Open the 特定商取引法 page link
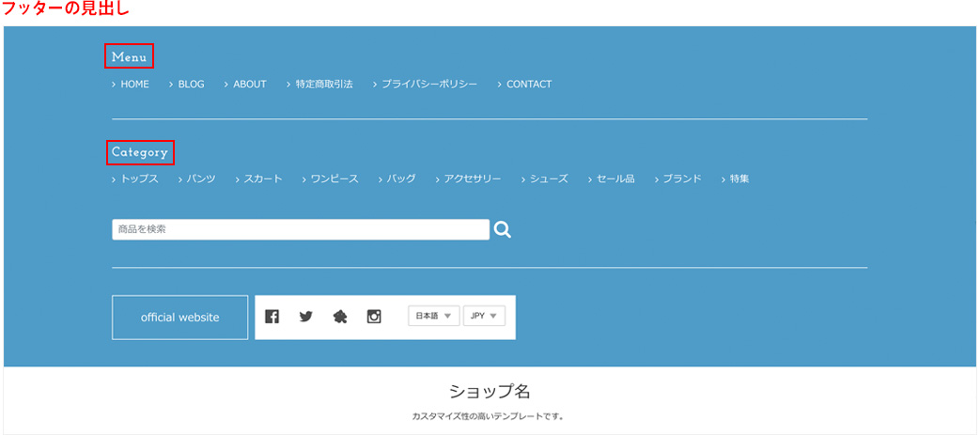Viewport: 980px width, 435px height. pos(324,85)
